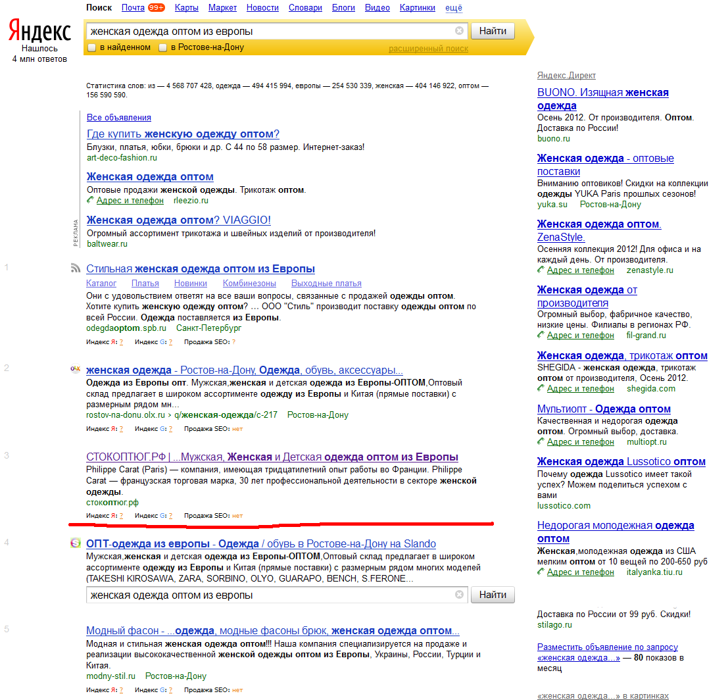Click the phone icon next to fil-grand.ru
728x700 pixels.
tap(541, 335)
